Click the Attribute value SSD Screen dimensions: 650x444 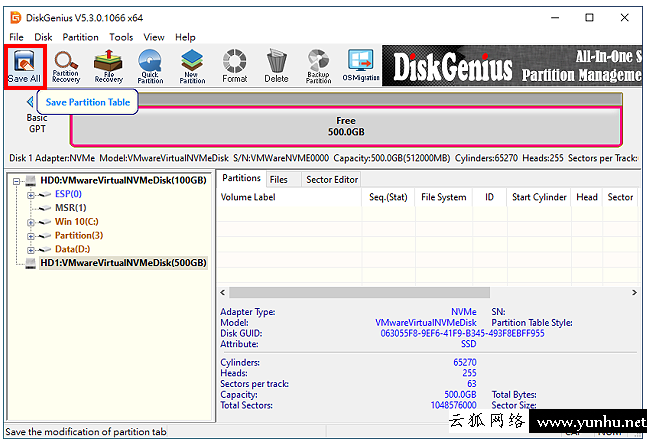468,344
